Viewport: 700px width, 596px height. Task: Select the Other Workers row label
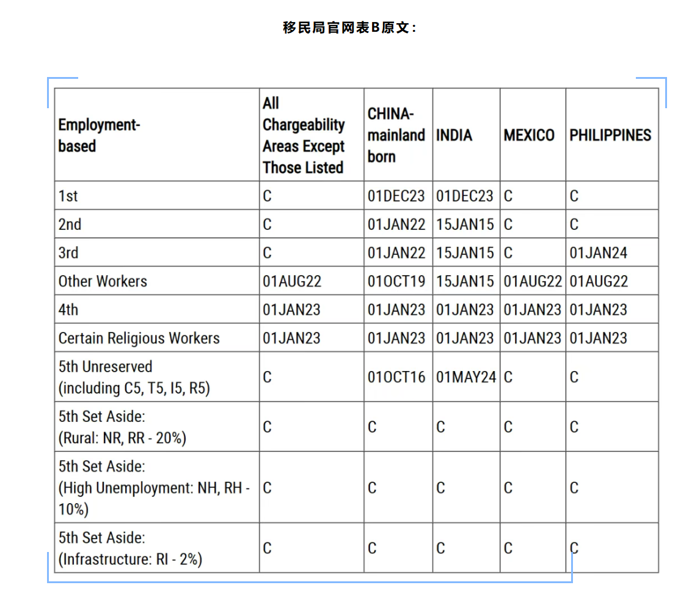tap(102, 281)
